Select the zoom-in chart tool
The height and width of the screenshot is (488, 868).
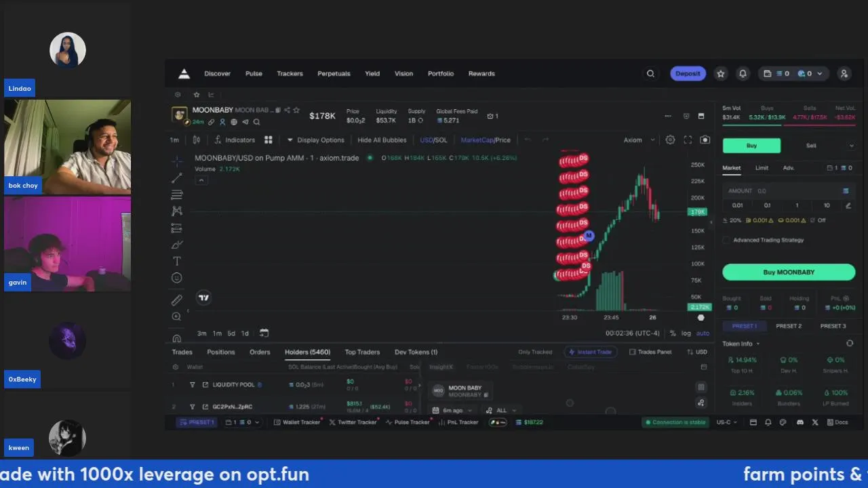177,317
